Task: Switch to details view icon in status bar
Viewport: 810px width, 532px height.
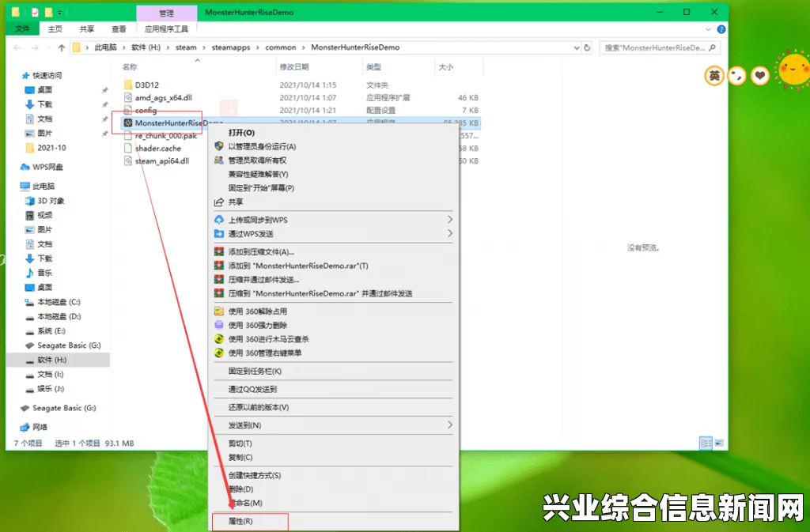Action: [706, 443]
